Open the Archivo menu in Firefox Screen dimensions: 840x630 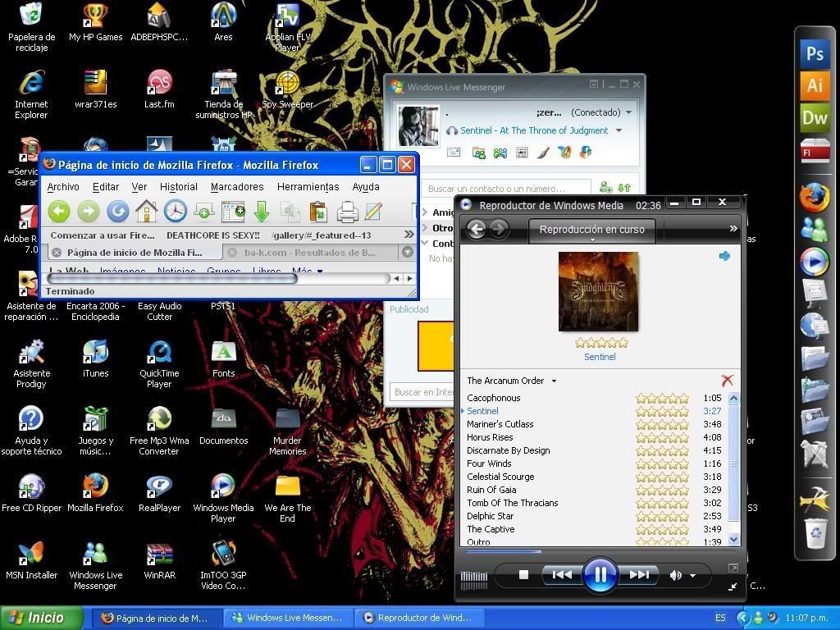[x=63, y=187]
